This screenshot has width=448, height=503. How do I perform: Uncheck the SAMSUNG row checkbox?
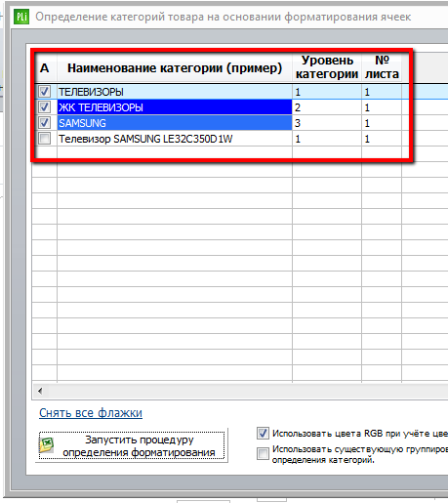coord(44,123)
